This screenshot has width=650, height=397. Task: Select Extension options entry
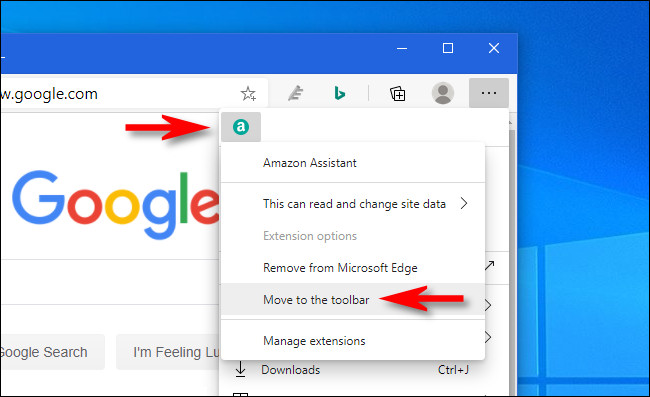pos(353,236)
